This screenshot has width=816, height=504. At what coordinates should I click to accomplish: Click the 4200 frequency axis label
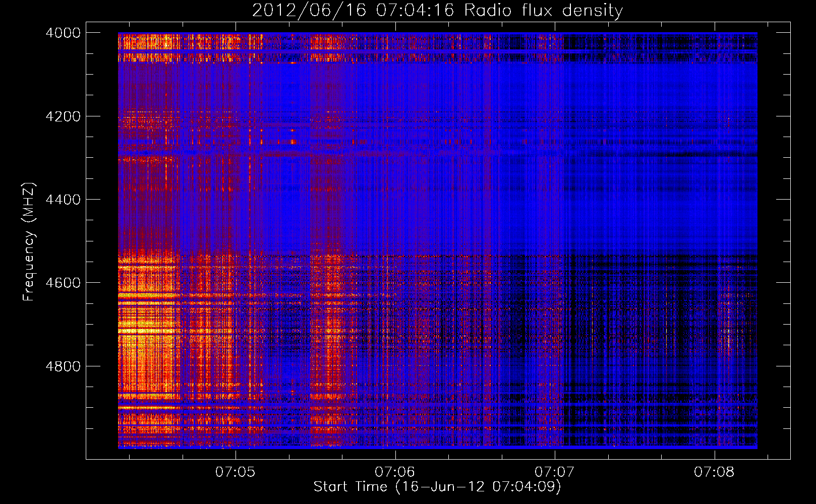(x=63, y=116)
